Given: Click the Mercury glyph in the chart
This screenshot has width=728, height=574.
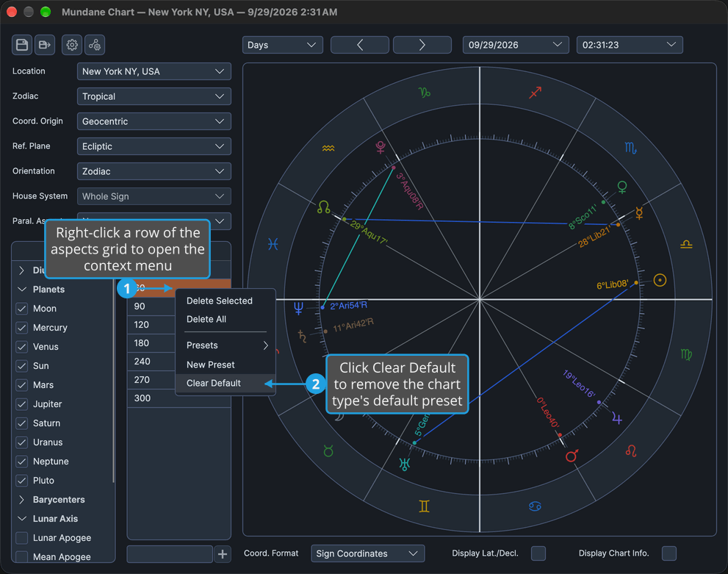Looking at the screenshot, I should point(639,212).
